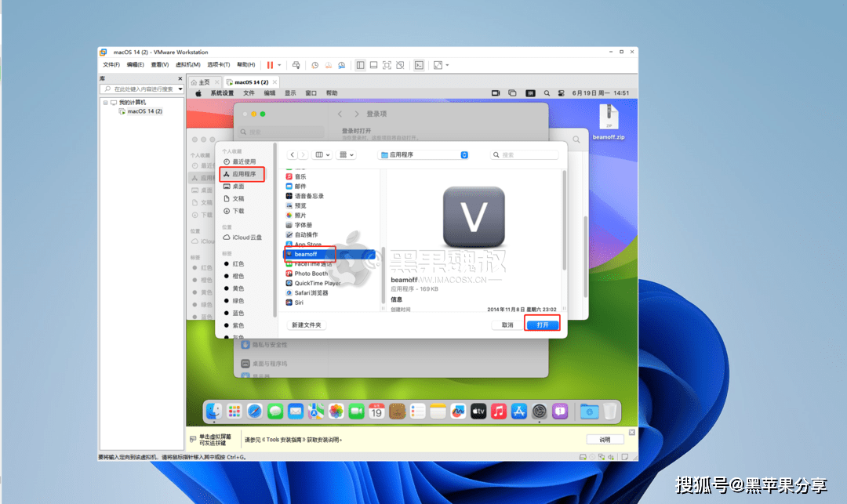Click the 取消 button

(507, 325)
